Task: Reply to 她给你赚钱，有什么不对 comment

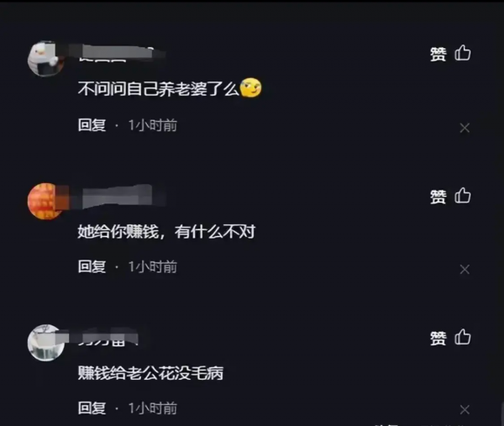Action: (92, 266)
